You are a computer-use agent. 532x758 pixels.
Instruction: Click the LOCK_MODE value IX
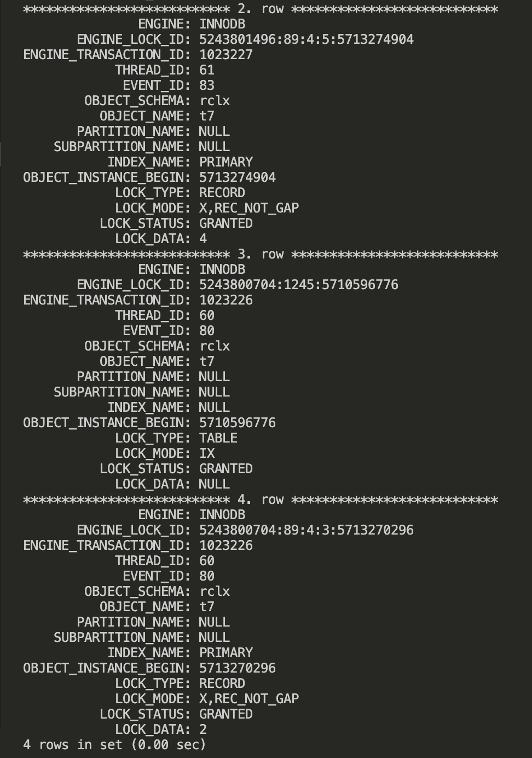click(x=207, y=453)
